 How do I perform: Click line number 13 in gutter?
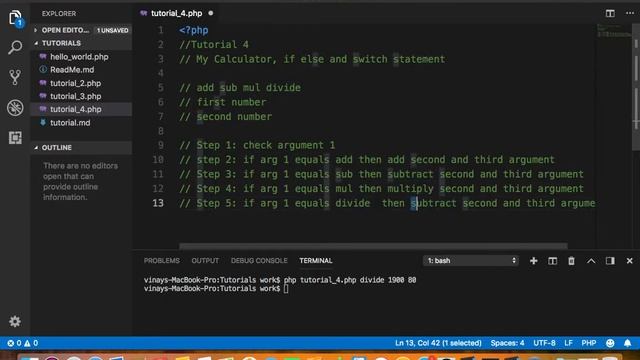click(x=158, y=203)
